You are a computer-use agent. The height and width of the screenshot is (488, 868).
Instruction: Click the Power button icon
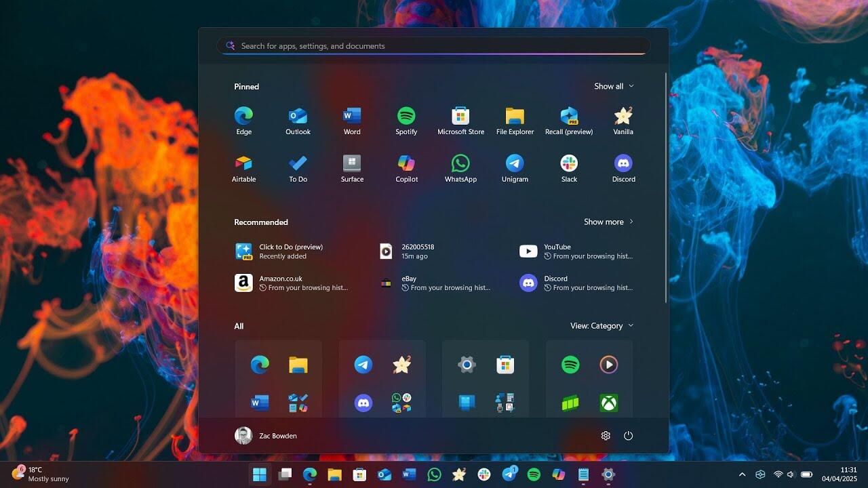(x=628, y=436)
